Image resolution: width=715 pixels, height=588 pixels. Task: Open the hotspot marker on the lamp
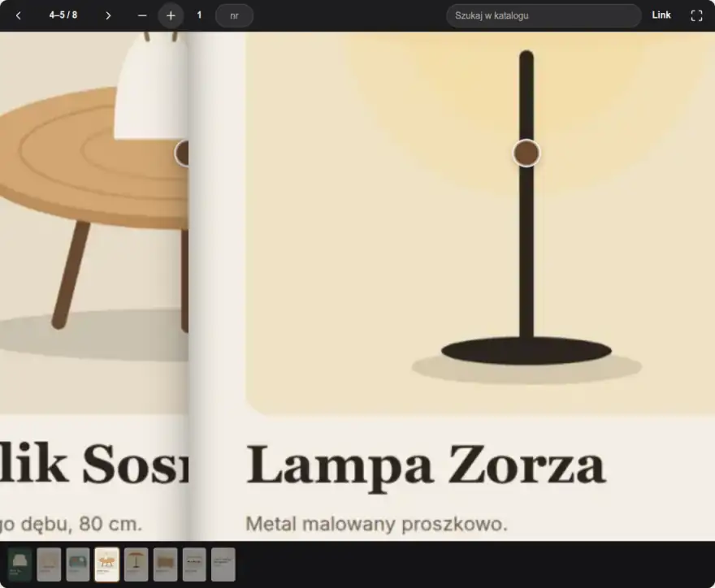(x=526, y=153)
